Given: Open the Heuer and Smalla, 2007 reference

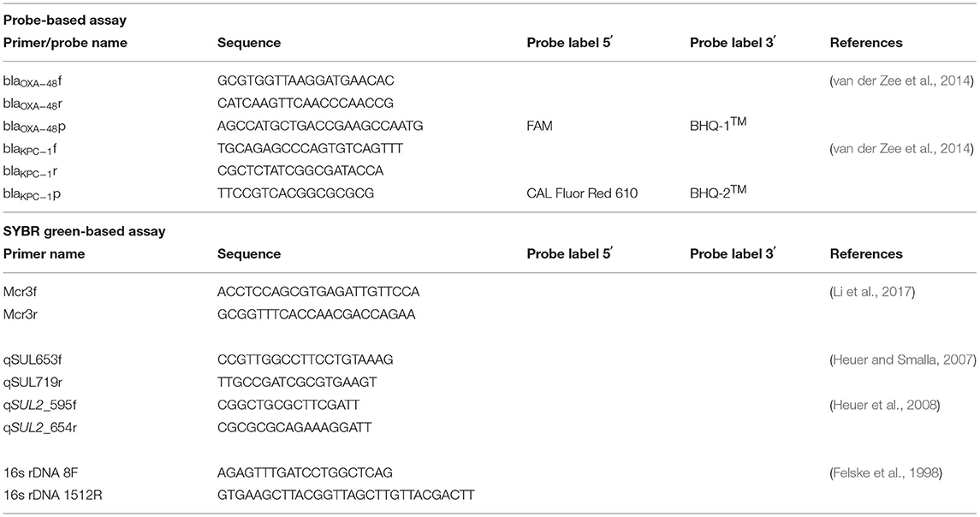Looking at the screenshot, I should (904, 360).
